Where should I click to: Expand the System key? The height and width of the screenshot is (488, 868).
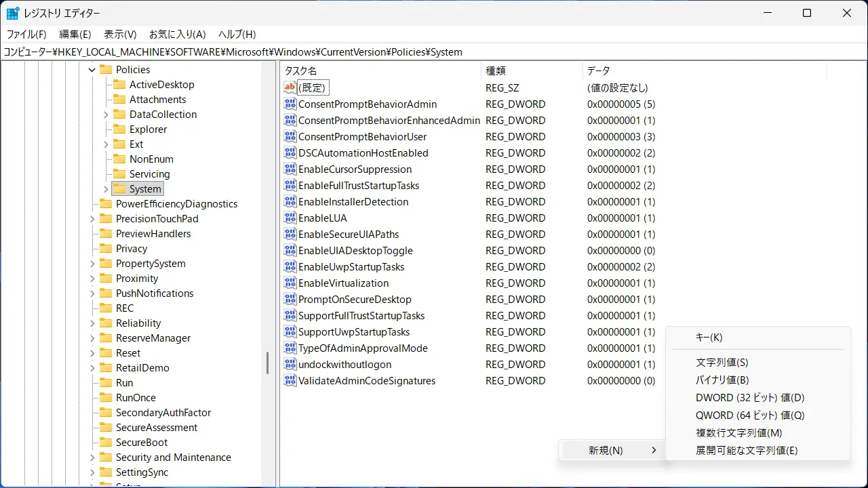tap(106, 188)
